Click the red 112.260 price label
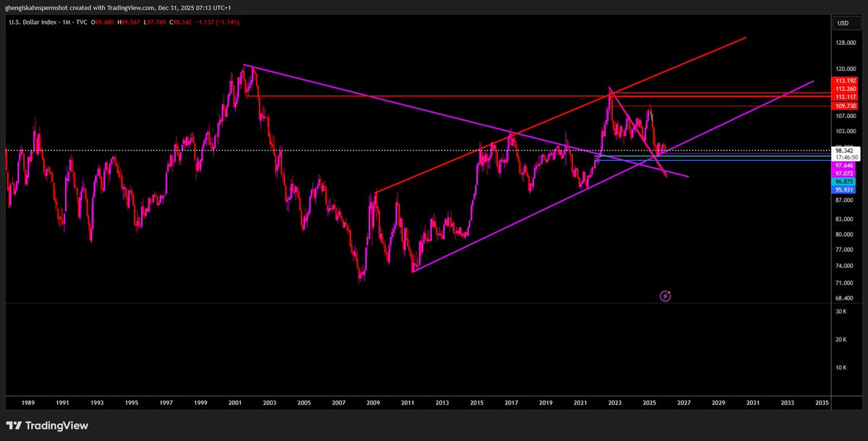This screenshot has height=441, width=868. click(x=846, y=89)
